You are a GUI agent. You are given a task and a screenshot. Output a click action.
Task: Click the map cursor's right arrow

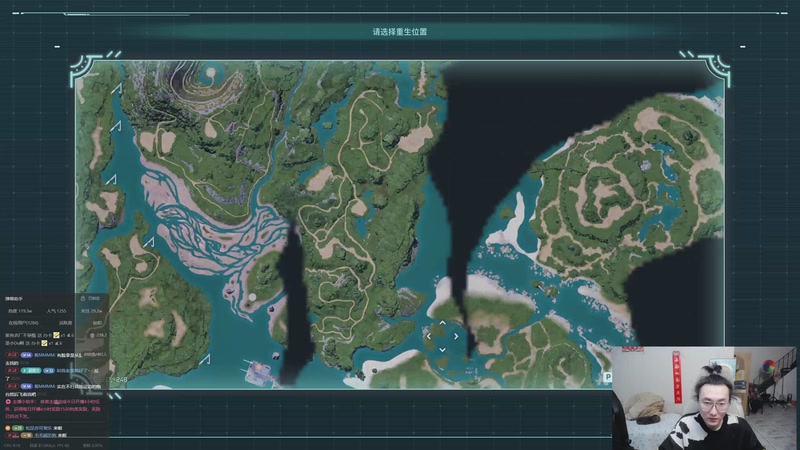click(456, 336)
